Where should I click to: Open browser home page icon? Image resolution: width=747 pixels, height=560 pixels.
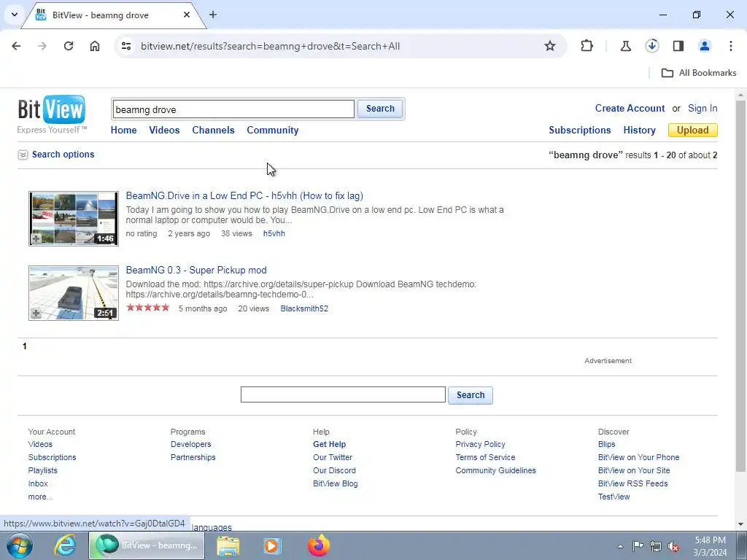click(95, 46)
